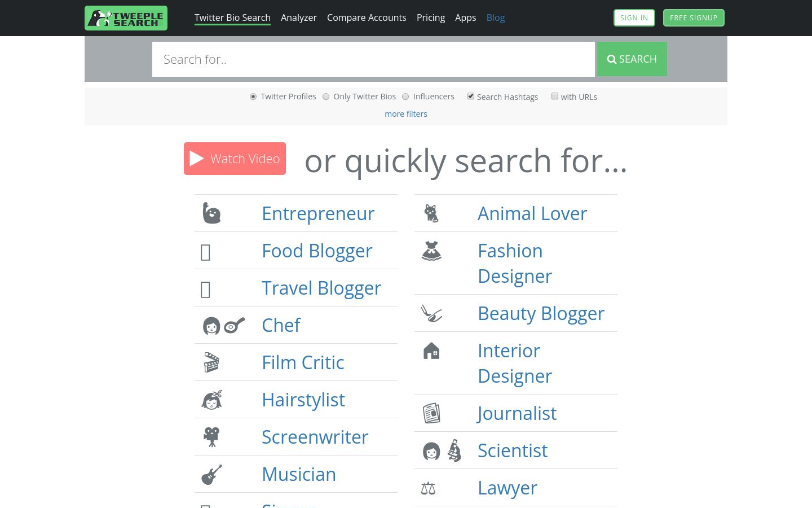Select the Beauty Blogger brush icon
The image size is (812, 508).
[x=431, y=313]
